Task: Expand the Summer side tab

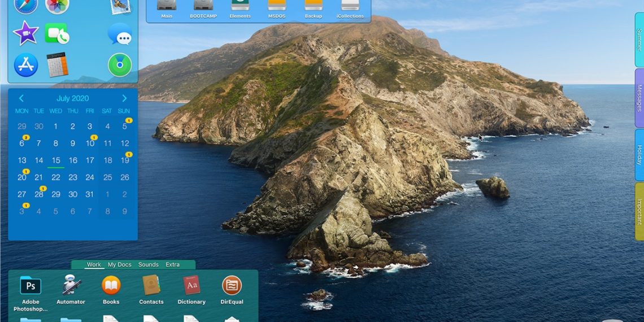Action: (x=639, y=40)
